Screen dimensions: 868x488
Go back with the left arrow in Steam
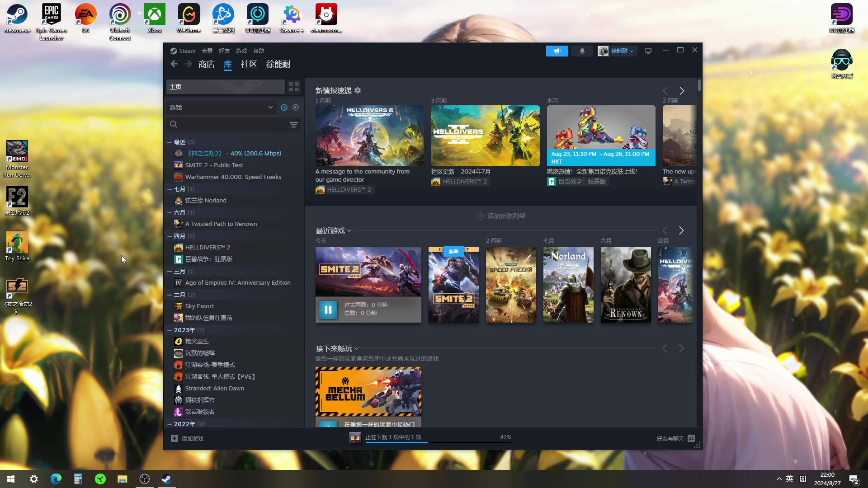(174, 64)
